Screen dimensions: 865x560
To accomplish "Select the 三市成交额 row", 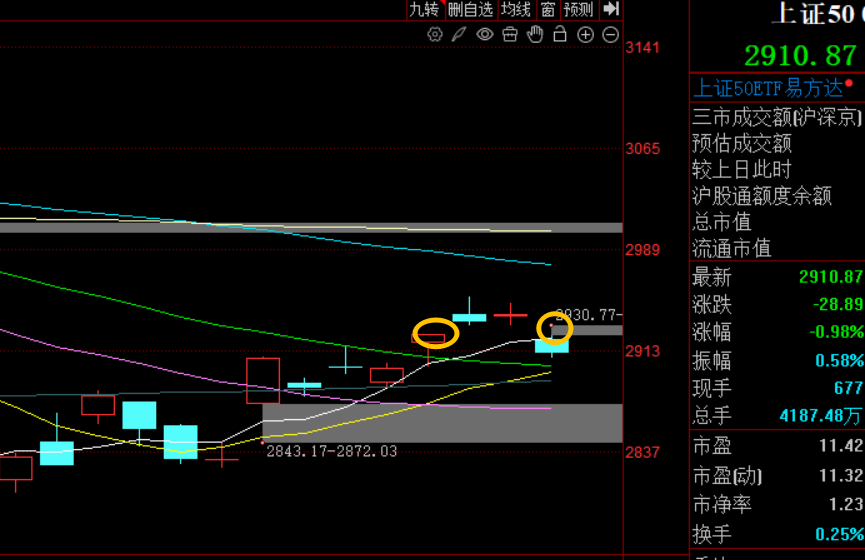I will tap(777, 117).
